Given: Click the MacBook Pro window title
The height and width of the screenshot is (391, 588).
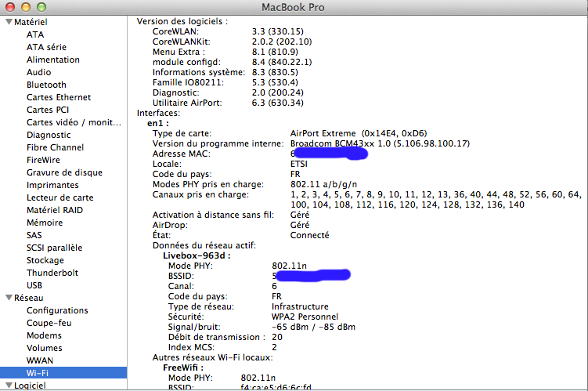Looking at the screenshot, I should tap(294, 7).
